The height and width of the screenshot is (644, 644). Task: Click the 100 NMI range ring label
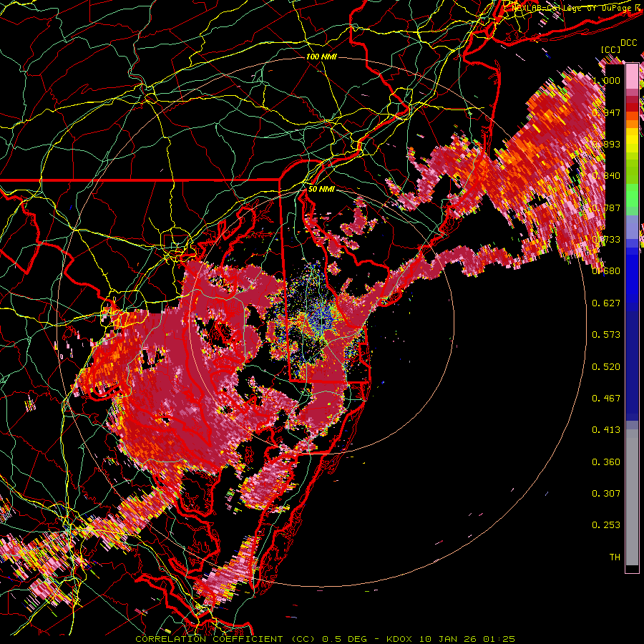click(321, 57)
